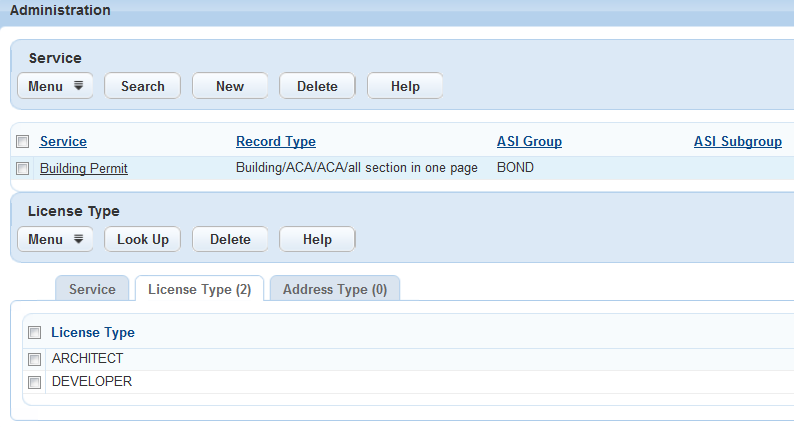The image size is (794, 427).
Task: Open Help in the Service toolbar
Action: 405,86
